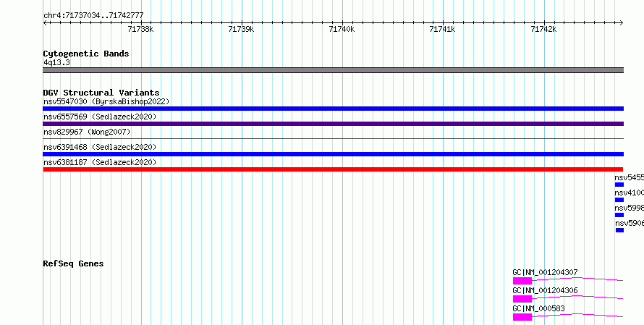Viewport: 644px width, 325px height.
Task: Click the 71739k ruler tick label
Action: [242, 29]
